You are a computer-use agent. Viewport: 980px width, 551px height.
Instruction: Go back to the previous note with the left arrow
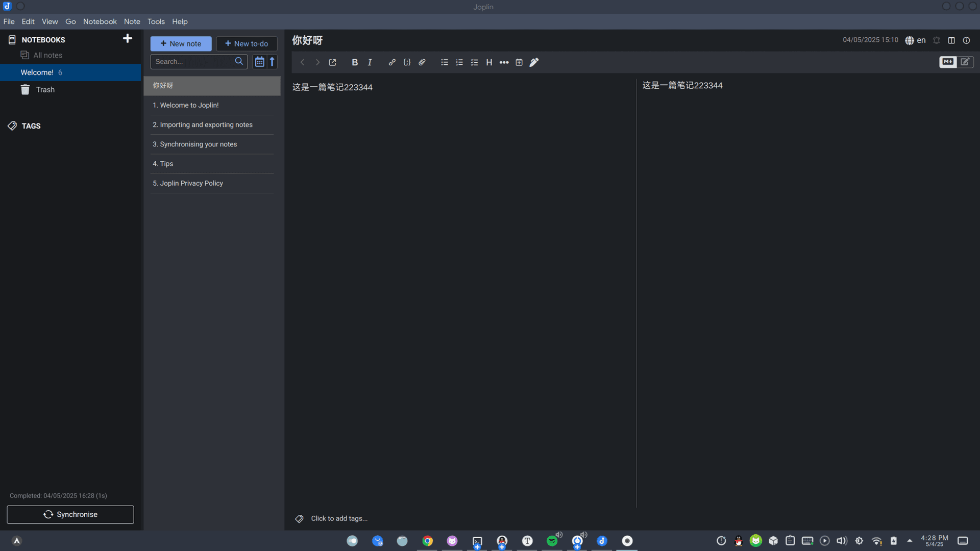(x=302, y=62)
